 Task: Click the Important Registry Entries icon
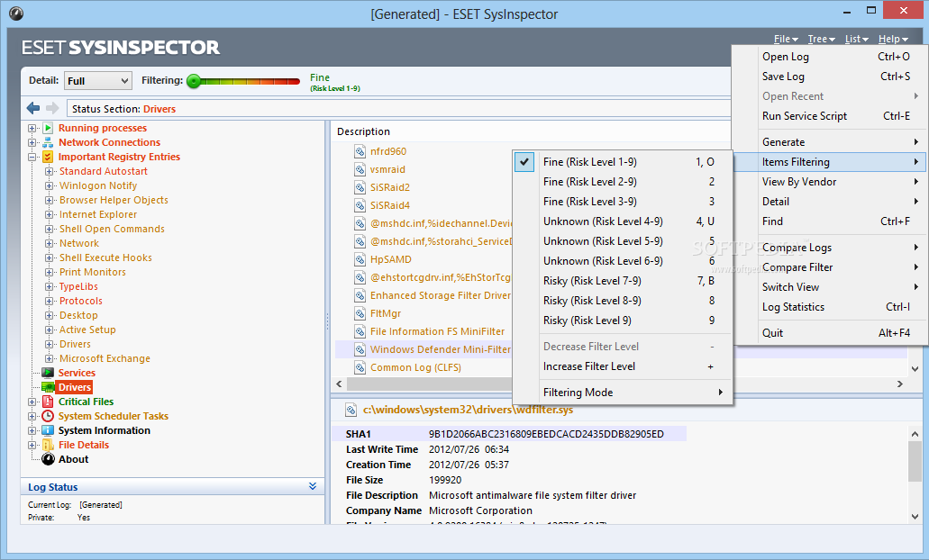pyautogui.click(x=48, y=157)
